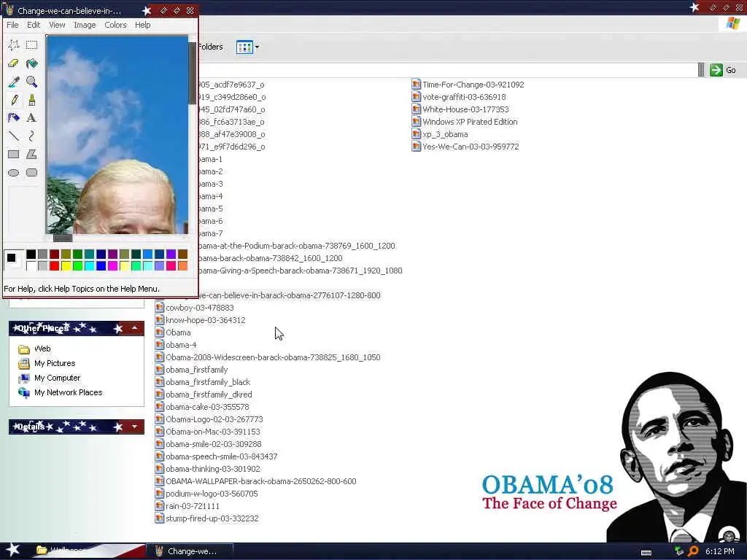Collapse the Other Places panel
747x560 pixels.
click(x=135, y=328)
